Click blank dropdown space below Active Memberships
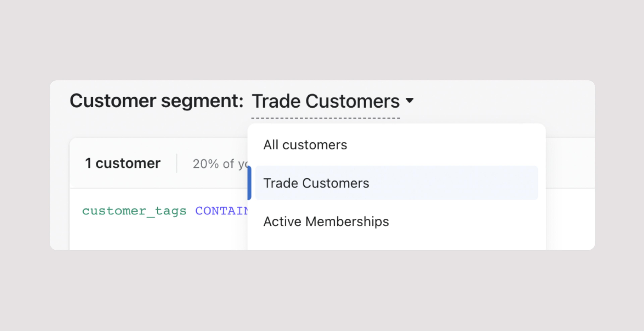644x331 pixels. pos(395,241)
